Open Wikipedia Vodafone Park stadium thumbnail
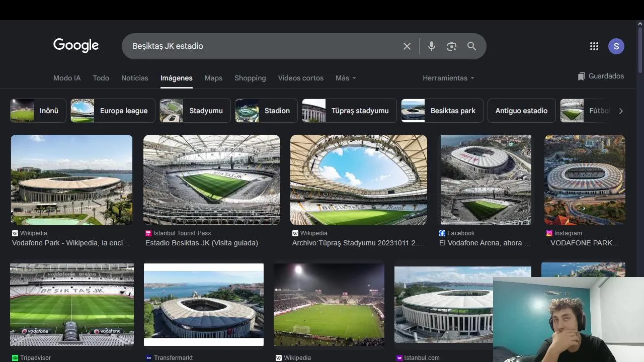The height and width of the screenshot is (362, 644). [71, 180]
